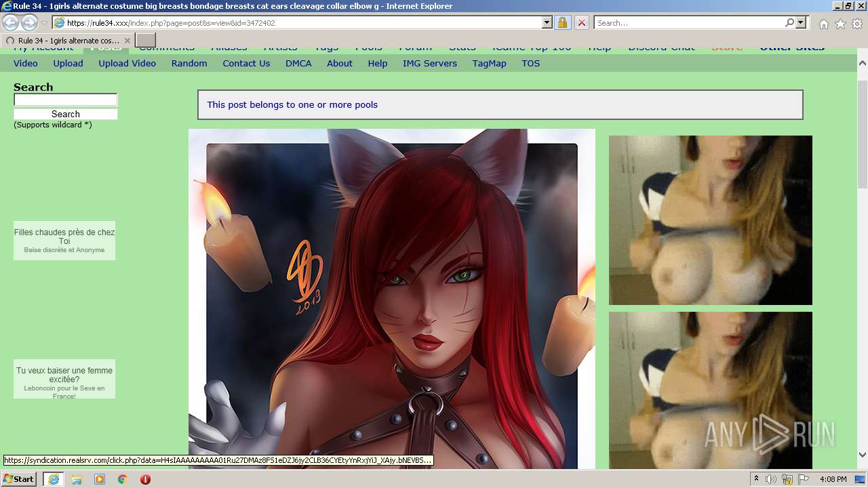The height and width of the screenshot is (488, 868).
Task: Click the network tray icon
Action: (x=787, y=479)
